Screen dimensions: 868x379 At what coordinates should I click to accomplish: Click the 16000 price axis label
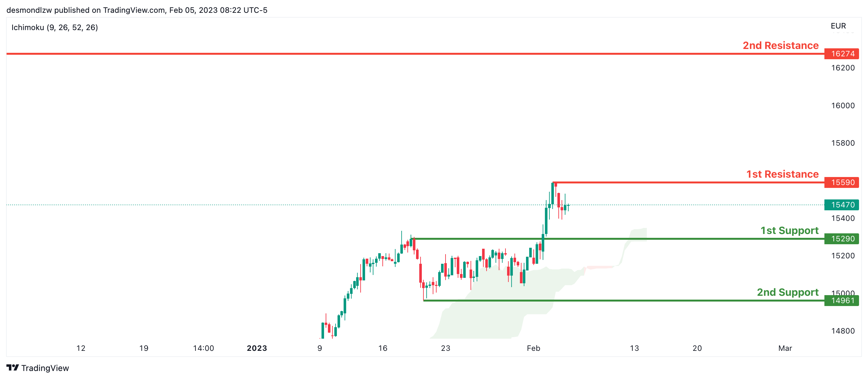point(843,106)
